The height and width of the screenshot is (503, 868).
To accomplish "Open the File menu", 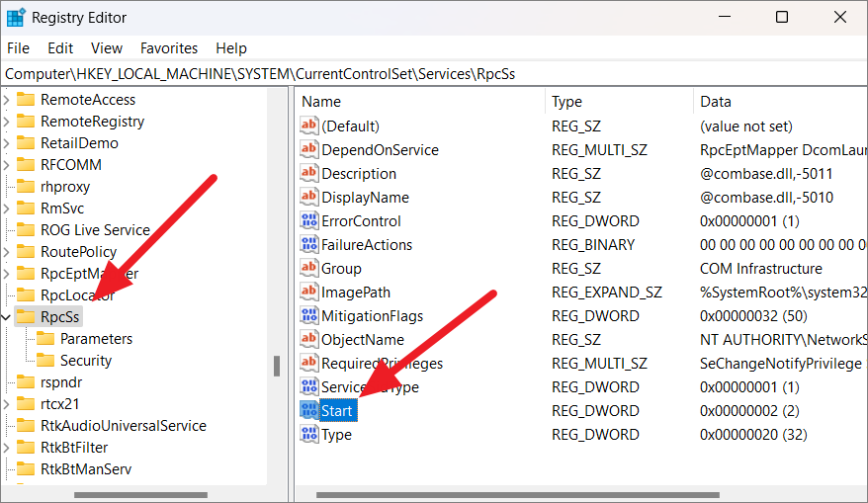I will pos(18,48).
